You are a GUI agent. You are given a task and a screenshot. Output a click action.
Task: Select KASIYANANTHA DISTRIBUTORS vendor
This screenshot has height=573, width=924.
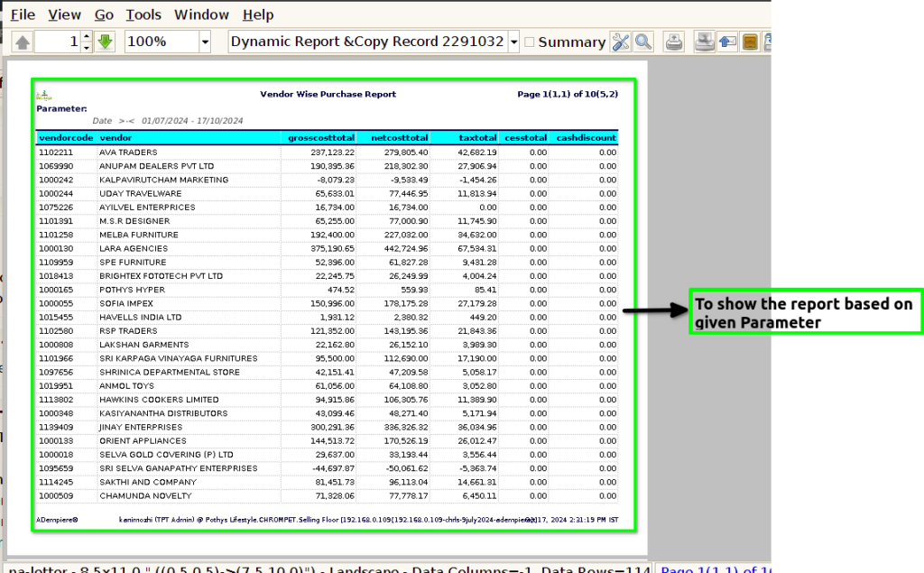(x=163, y=414)
